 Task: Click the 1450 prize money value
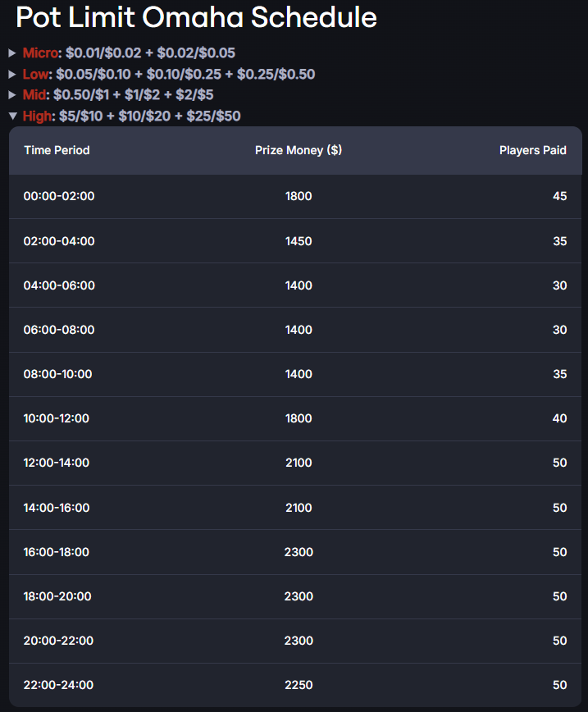point(299,241)
